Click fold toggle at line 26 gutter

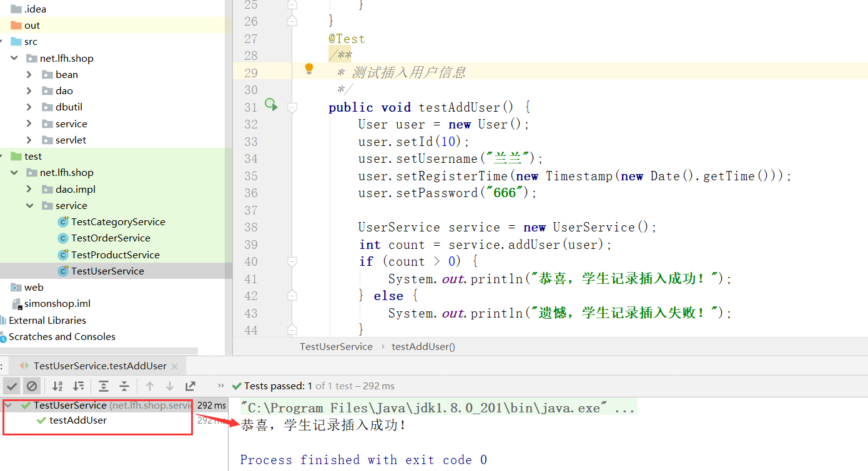(292, 21)
